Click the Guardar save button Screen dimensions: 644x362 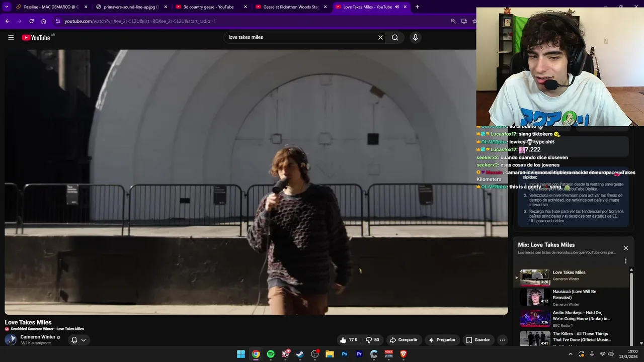[x=478, y=340]
